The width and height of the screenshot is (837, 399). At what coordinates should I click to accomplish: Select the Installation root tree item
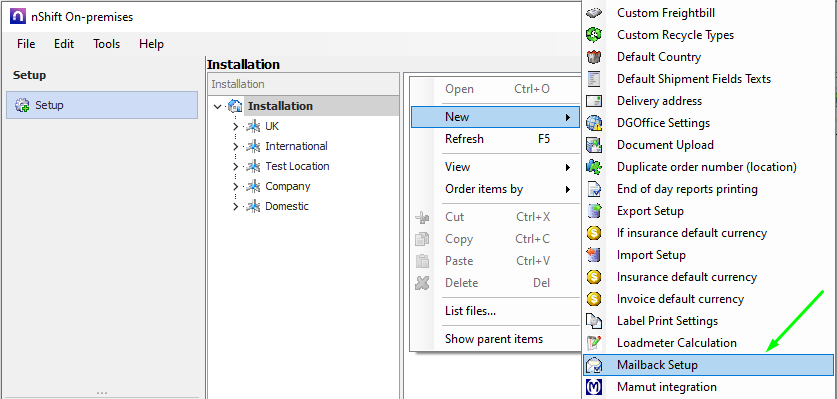tap(280, 106)
